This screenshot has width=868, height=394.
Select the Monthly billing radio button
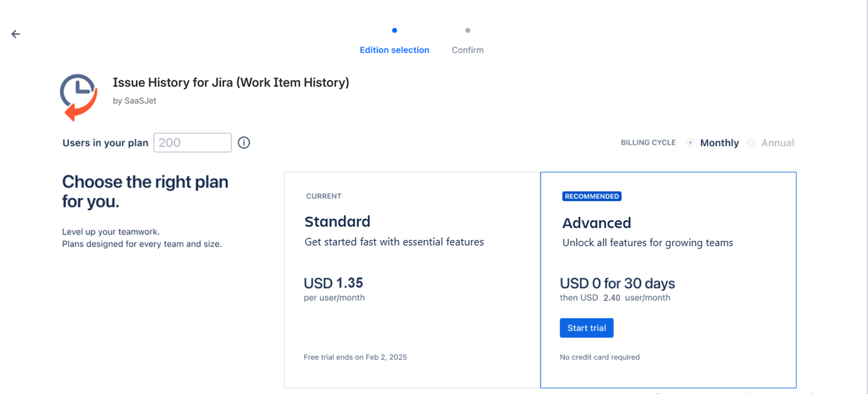tap(690, 143)
